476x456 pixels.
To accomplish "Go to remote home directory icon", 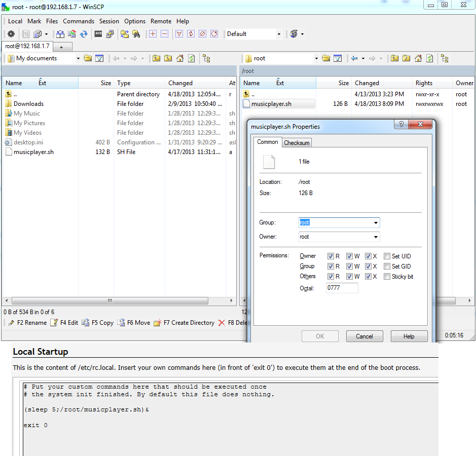I will [x=418, y=58].
